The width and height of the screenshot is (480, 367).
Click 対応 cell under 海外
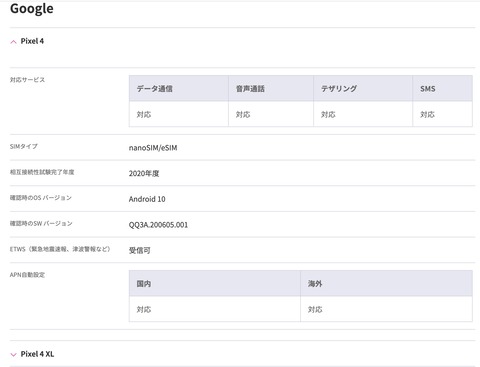coord(386,309)
